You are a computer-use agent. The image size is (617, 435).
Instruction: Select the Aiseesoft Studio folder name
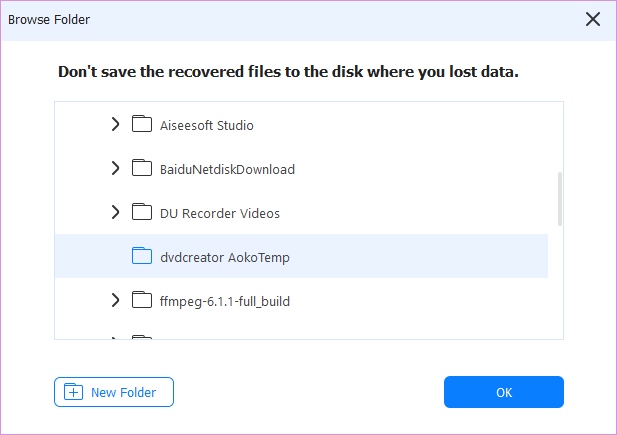[x=207, y=126]
